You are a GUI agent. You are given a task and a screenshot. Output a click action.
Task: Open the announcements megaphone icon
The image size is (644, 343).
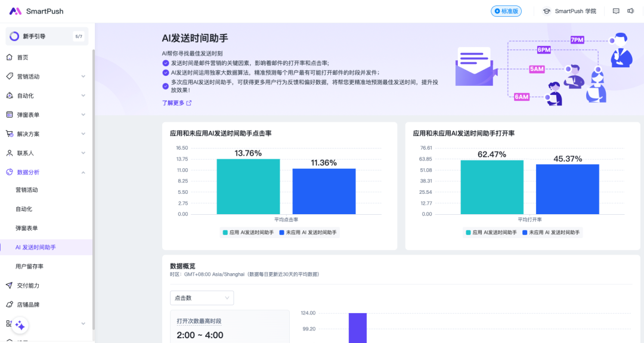tap(630, 11)
